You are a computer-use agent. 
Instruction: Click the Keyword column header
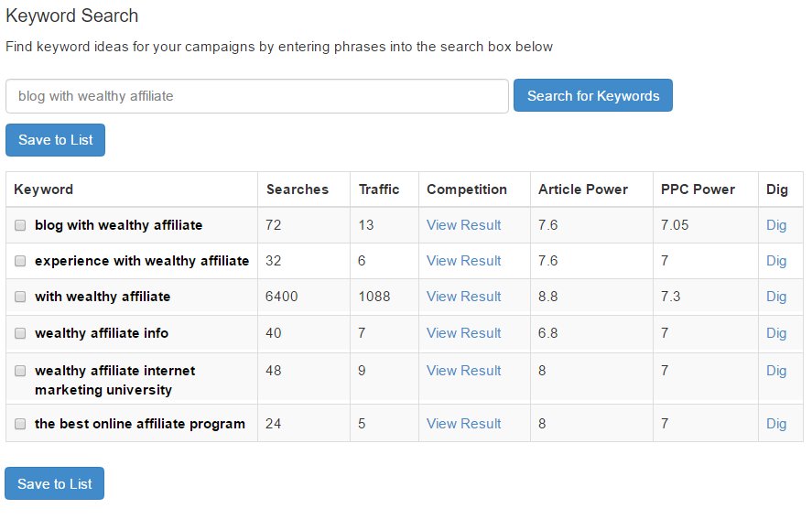(x=44, y=189)
